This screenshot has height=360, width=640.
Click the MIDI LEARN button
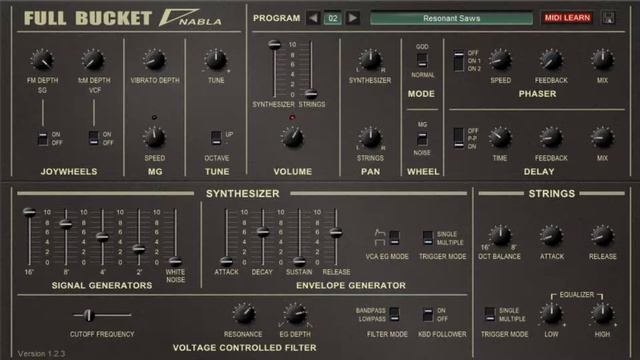coord(567,18)
